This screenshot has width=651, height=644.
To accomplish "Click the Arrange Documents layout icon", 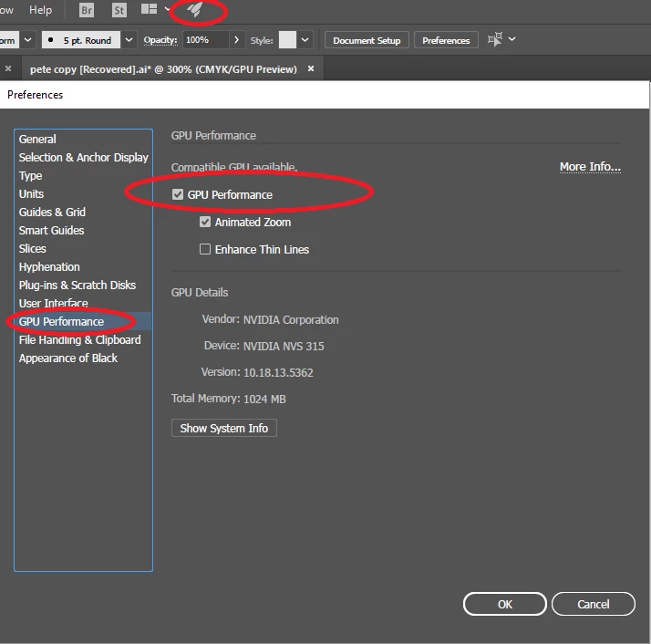I will click(x=149, y=9).
